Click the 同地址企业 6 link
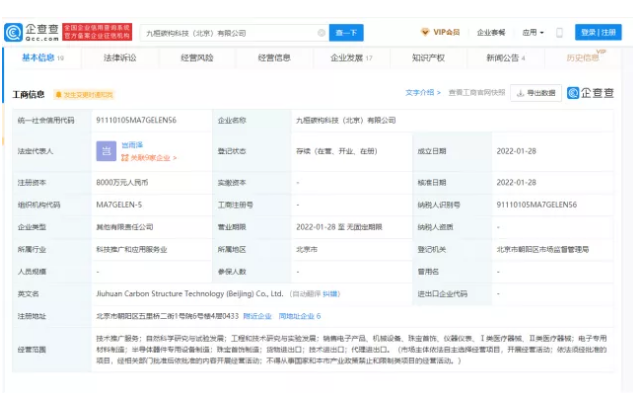This screenshot has height=401, width=633. (300, 316)
